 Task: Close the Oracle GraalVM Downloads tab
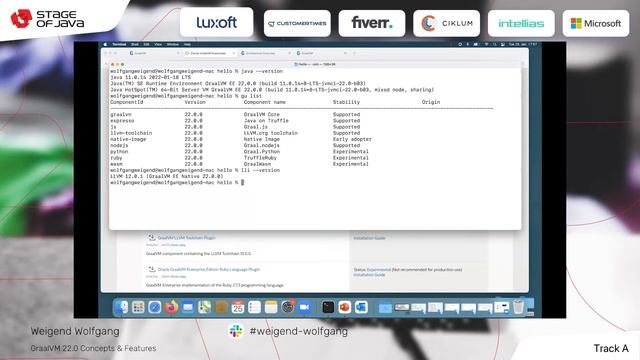click(x=234, y=53)
